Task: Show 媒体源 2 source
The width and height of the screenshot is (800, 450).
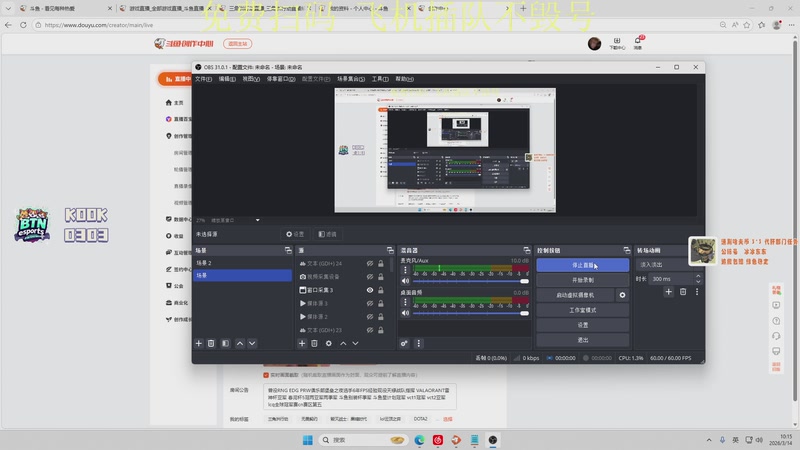Action: point(370,316)
